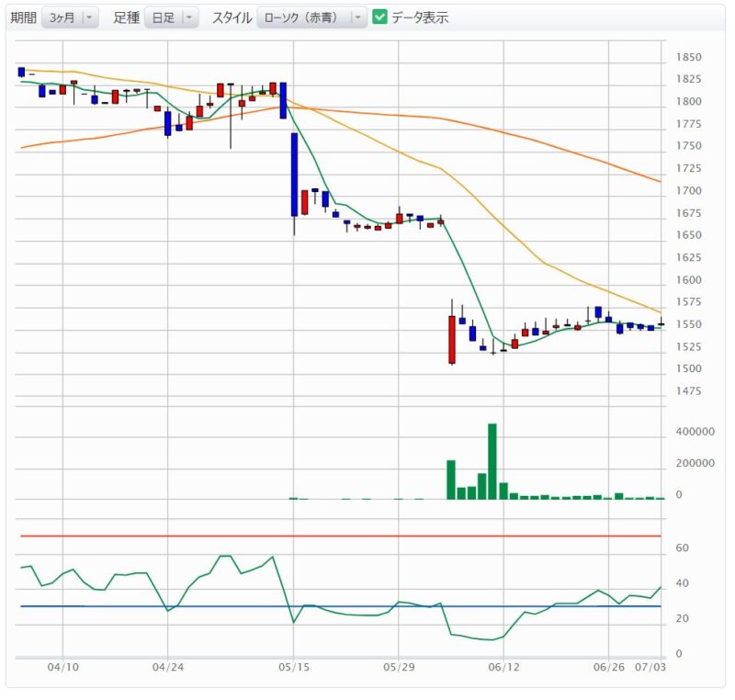The width and height of the screenshot is (735, 700).
Task: Click the 200000 volume axis label
Action: (x=695, y=463)
